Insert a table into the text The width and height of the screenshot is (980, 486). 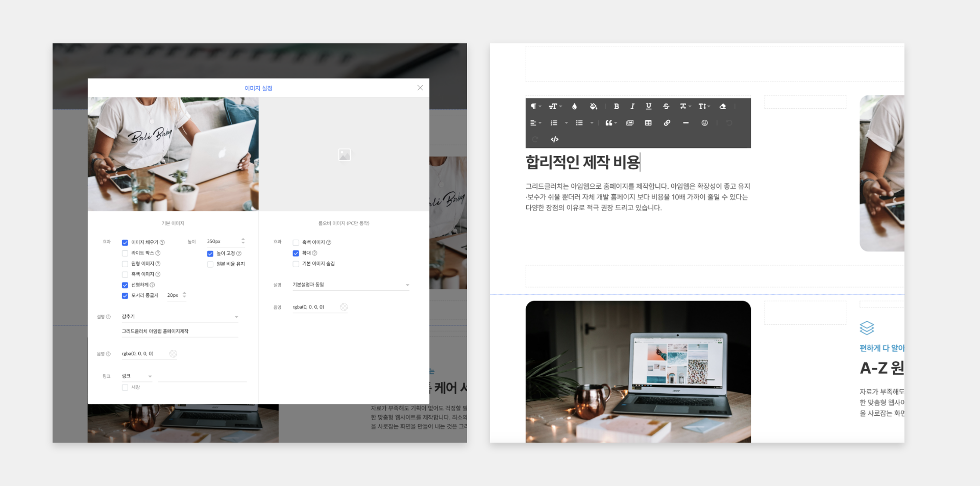coord(648,123)
